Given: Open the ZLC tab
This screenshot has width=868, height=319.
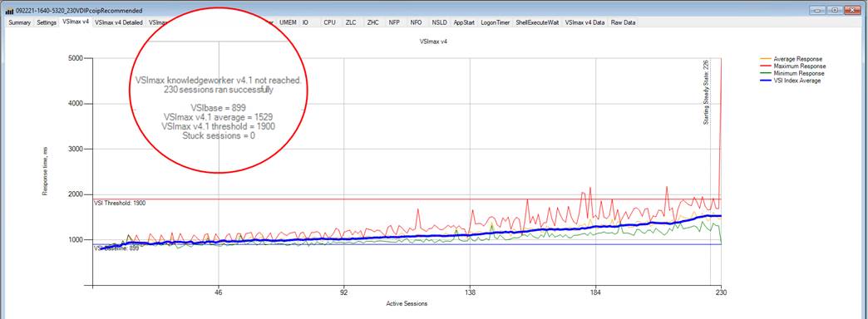Looking at the screenshot, I should click(351, 22).
